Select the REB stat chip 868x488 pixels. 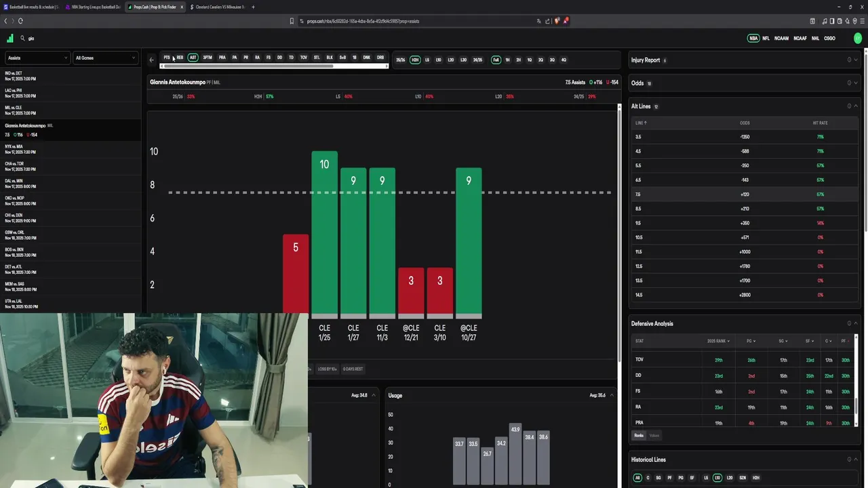click(180, 58)
